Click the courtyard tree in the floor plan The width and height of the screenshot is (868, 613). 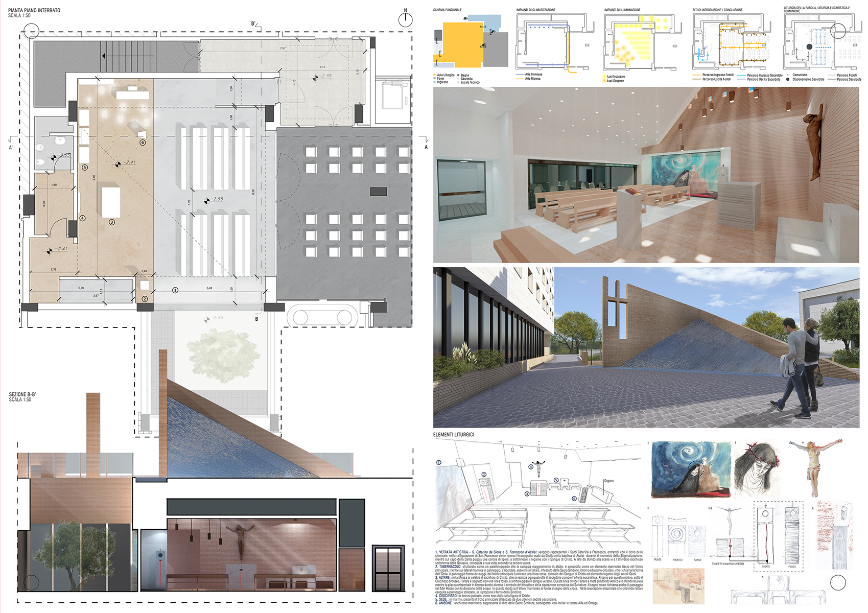(x=224, y=356)
